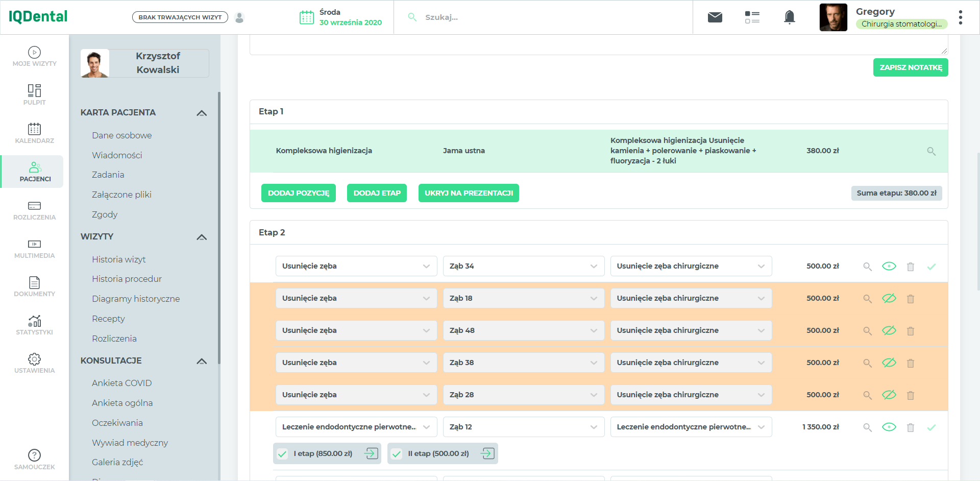980x481 pixels.
Task: Toggle hidden eye for Ząb 18 row
Action: click(889, 298)
